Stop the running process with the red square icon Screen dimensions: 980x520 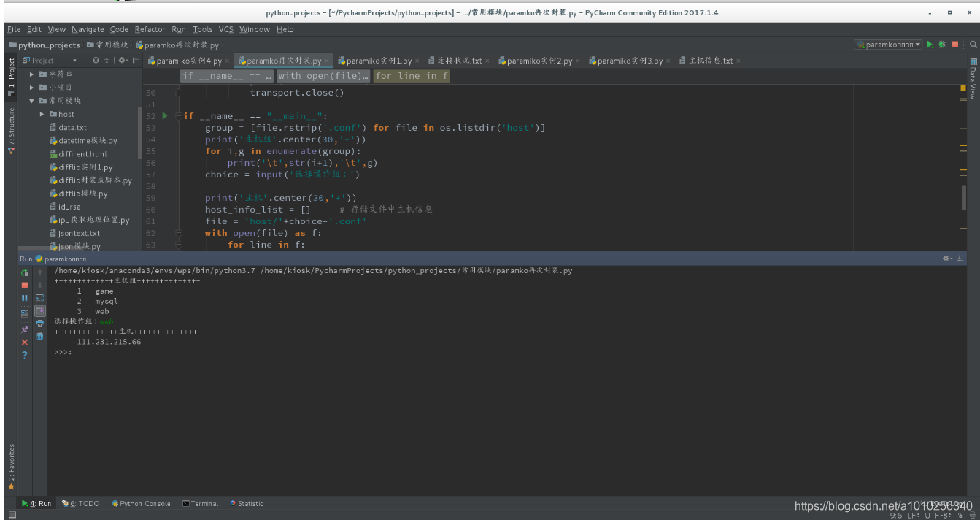(x=24, y=285)
